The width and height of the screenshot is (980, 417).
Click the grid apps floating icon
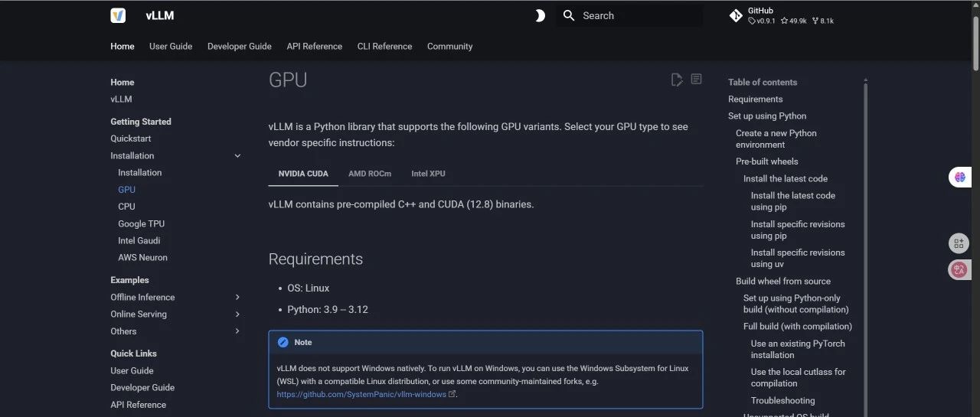click(959, 244)
